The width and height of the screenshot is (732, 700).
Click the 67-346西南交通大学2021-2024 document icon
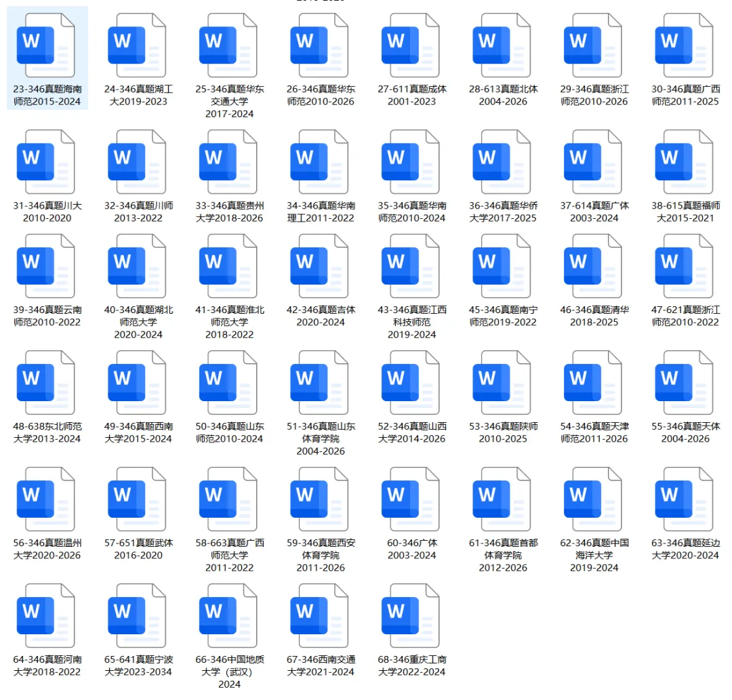319,616
